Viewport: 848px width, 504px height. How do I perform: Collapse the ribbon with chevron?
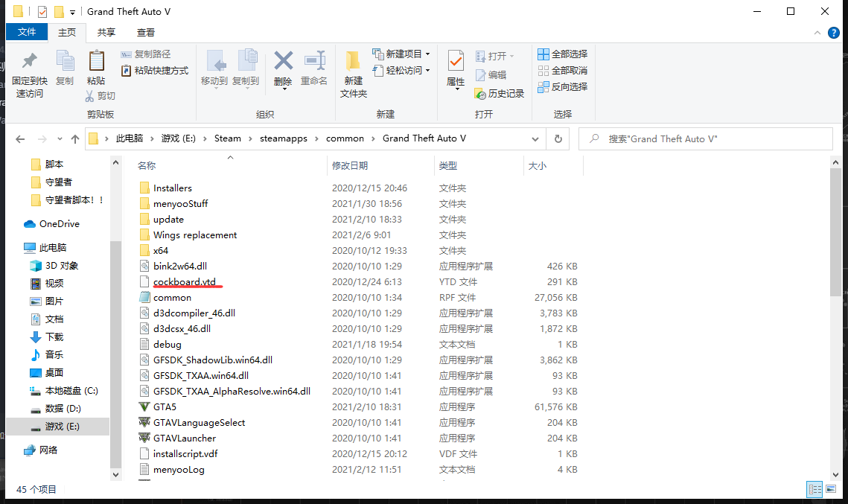click(817, 33)
